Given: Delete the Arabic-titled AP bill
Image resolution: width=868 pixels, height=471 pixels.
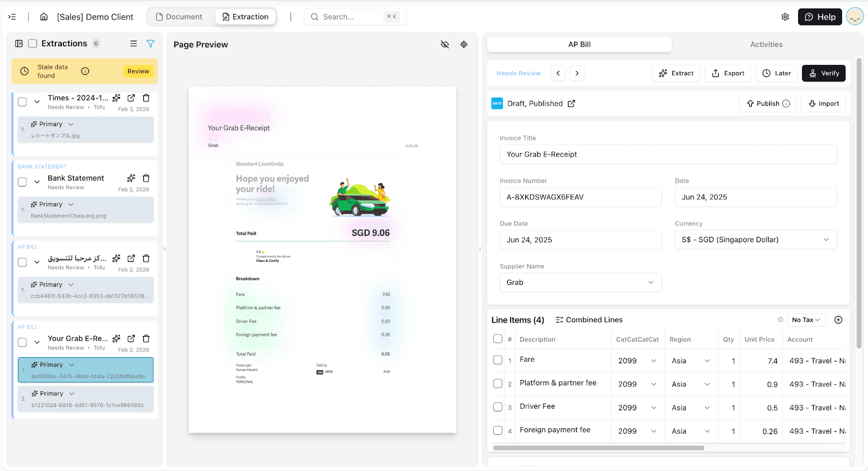Looking at the screenshot, I should [x=146, y=259].
